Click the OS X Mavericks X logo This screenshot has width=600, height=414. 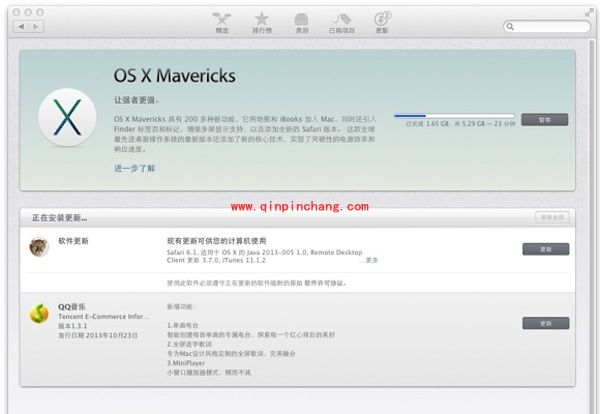(x=67, y=117)
